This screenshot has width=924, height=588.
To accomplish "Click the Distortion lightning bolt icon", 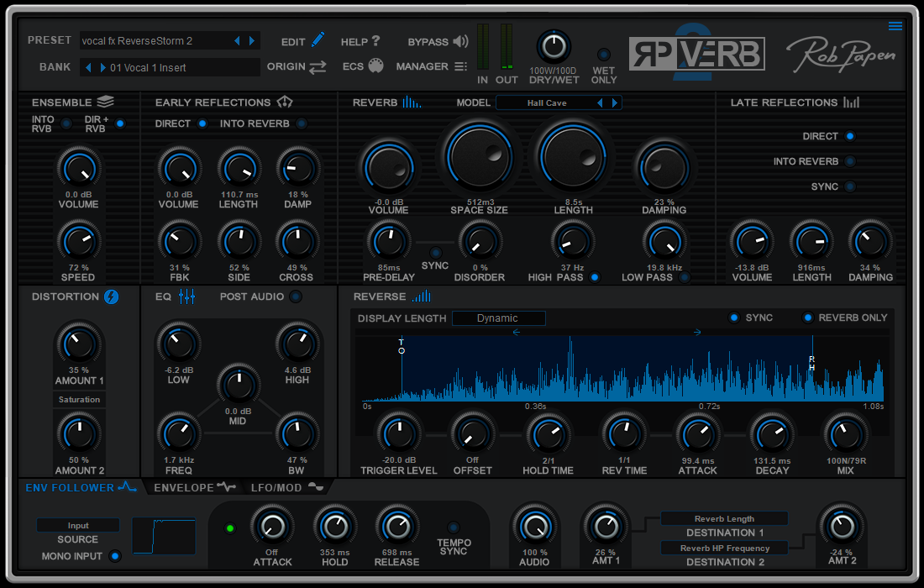I will coord(112,297).
